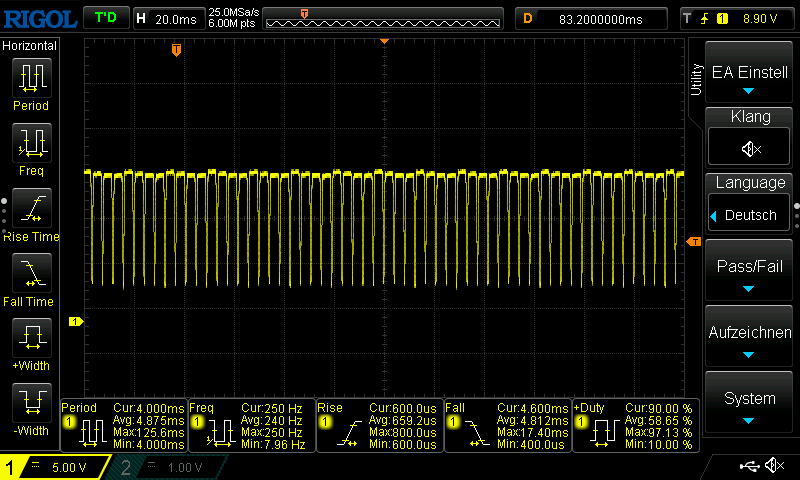Click the T'D run status button

[106, 18]
